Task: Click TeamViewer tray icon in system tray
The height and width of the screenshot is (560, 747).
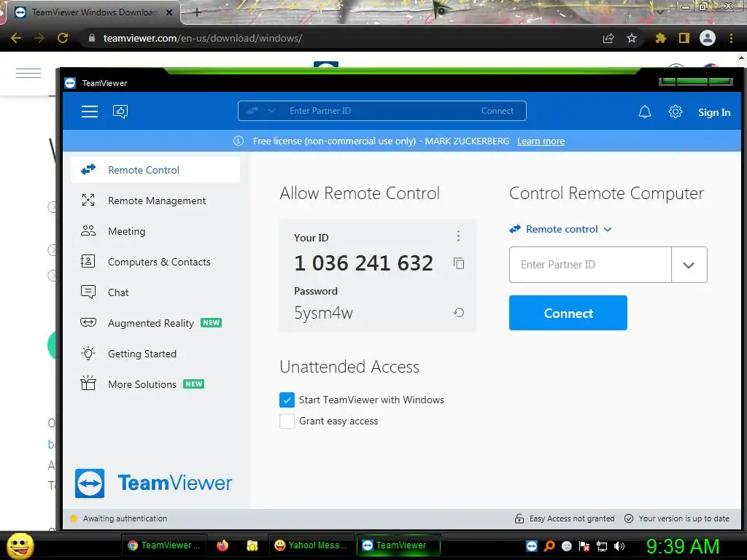Action: pyautogui.click(x=532, y=546)
